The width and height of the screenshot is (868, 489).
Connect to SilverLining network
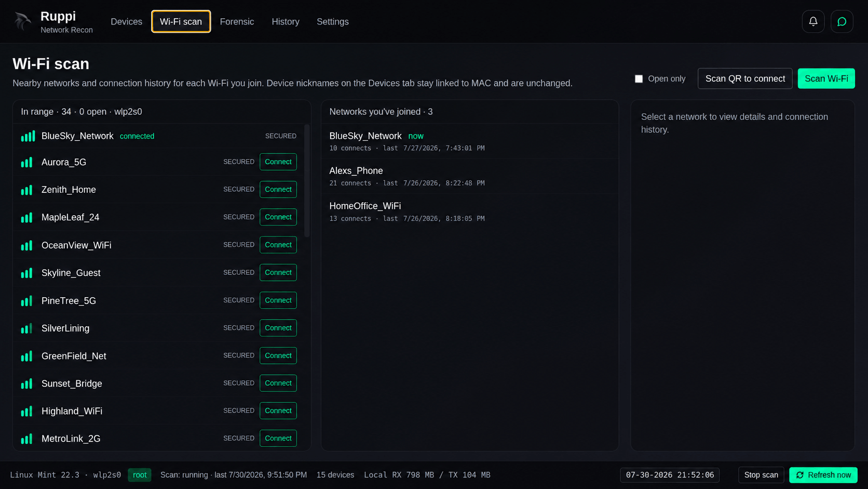[278, 328]
